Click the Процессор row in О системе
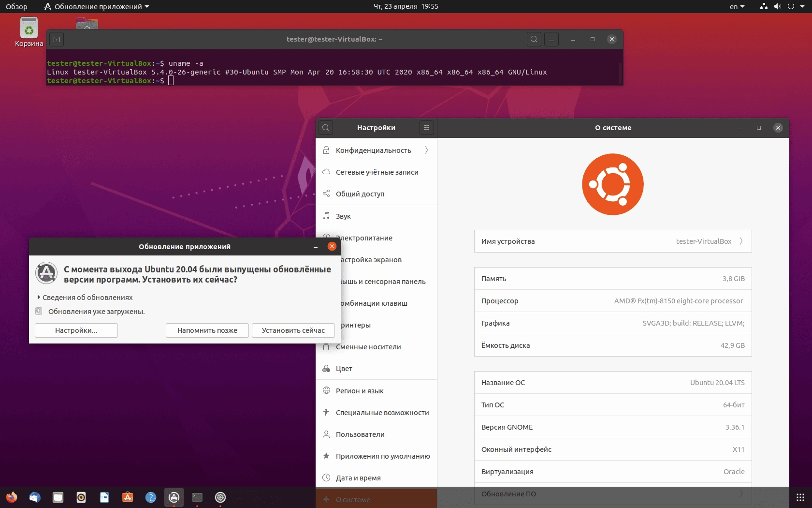This screenshot has height=508, width=812. click(613, 301)
